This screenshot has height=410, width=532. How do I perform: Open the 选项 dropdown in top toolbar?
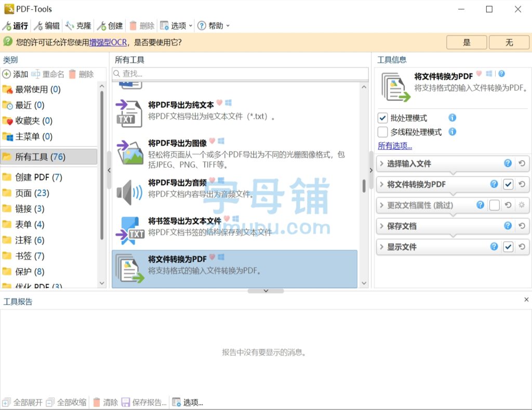click(x=177, y=25)
